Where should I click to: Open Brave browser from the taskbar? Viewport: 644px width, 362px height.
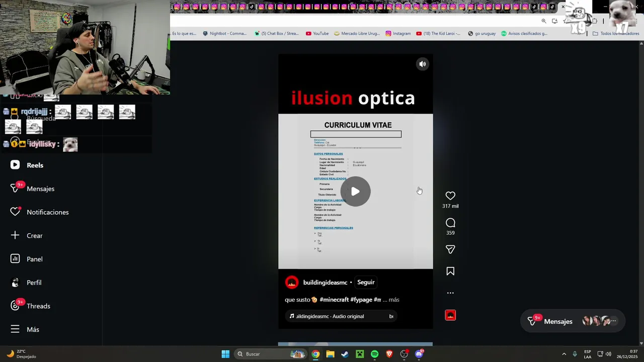click(x=389, y=354)
